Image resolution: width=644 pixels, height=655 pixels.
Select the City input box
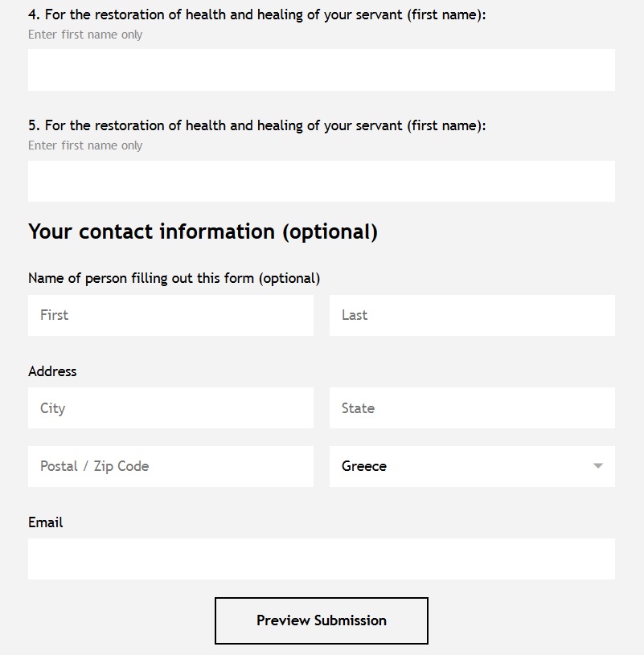[x=170, y=408]
